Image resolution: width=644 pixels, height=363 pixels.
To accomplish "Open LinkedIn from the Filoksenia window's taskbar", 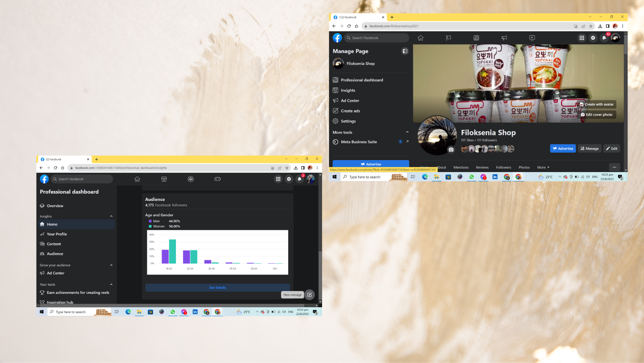I will pyautogui.click(x=495, y=177).
